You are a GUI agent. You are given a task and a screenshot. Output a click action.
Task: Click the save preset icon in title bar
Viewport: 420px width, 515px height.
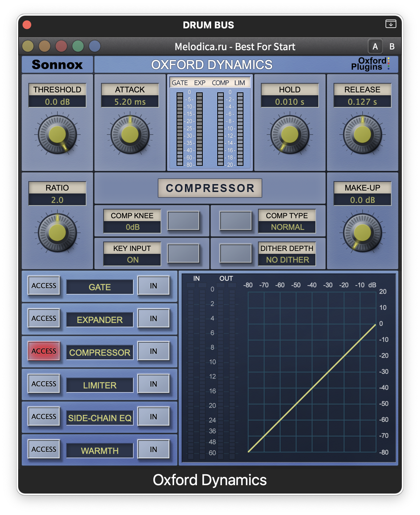pyautogui.click(x=391, y=24)
